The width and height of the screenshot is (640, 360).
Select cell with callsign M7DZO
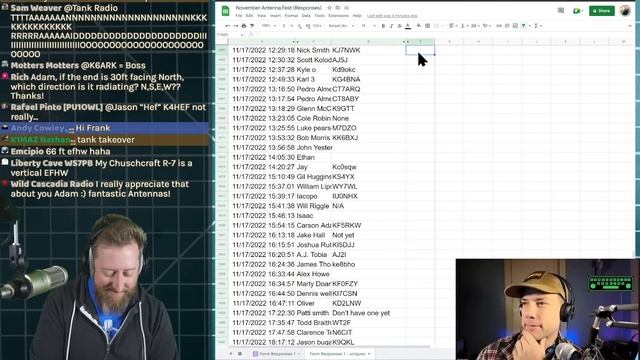click(x=369, y=128)
